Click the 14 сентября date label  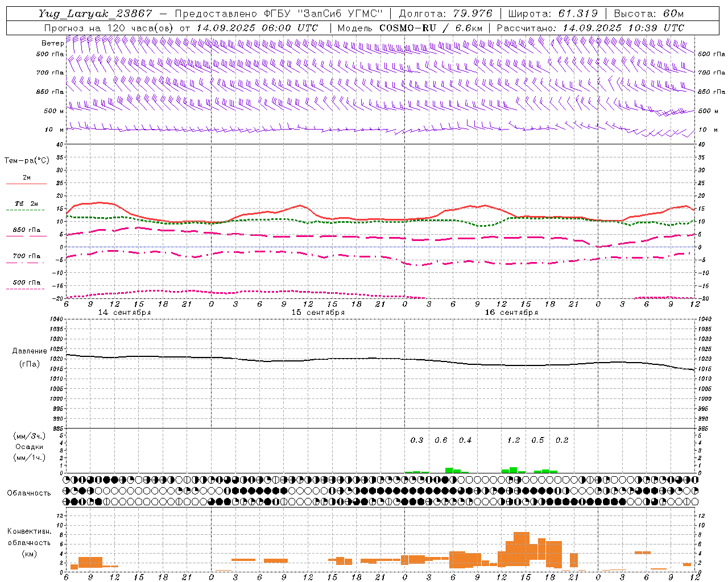[x=125, y=313]
